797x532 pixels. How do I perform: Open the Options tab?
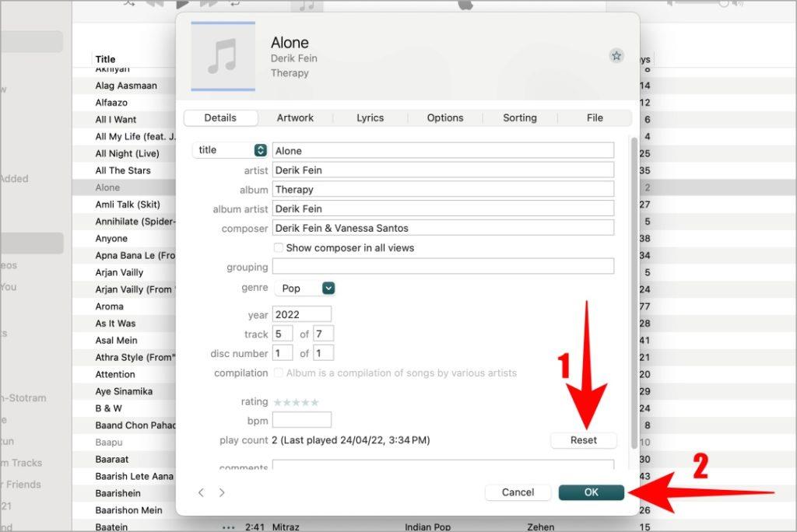445,117
